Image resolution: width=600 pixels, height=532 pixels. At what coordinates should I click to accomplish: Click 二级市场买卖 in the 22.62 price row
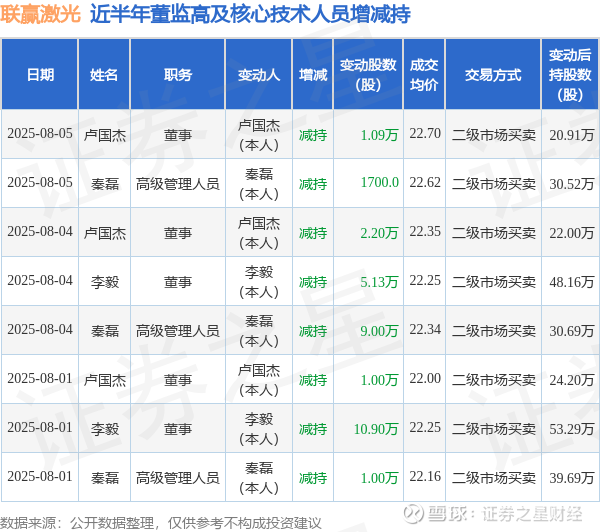494,184
